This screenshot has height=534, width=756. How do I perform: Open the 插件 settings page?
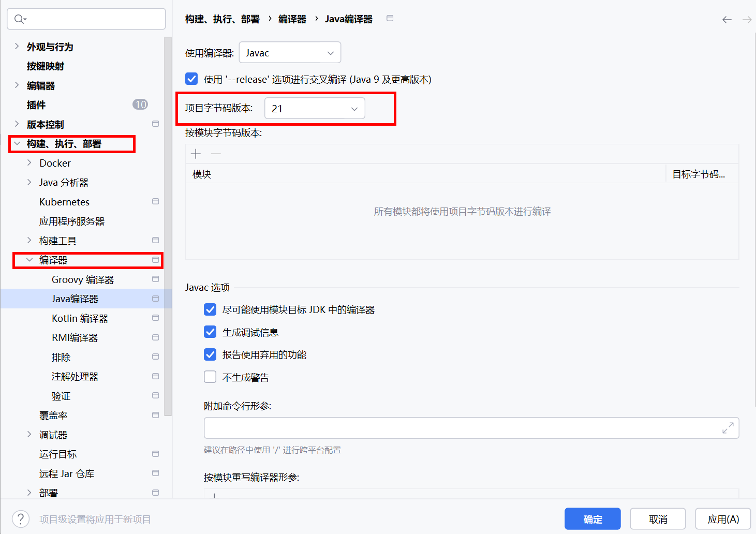[x=36, y=105]
